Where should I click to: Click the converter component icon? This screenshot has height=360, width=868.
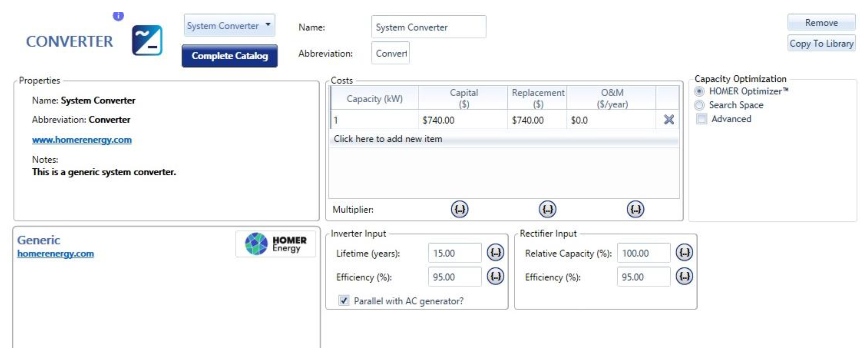click(x=147, y=40)
